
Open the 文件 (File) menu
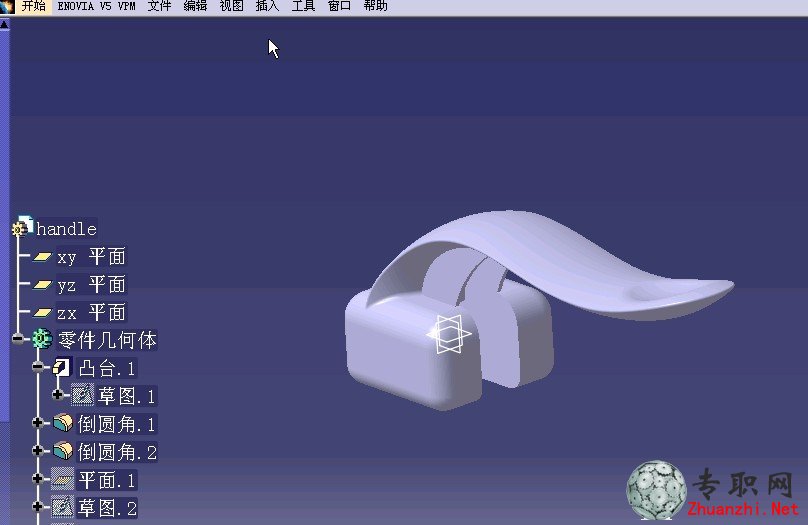(159, 6)
